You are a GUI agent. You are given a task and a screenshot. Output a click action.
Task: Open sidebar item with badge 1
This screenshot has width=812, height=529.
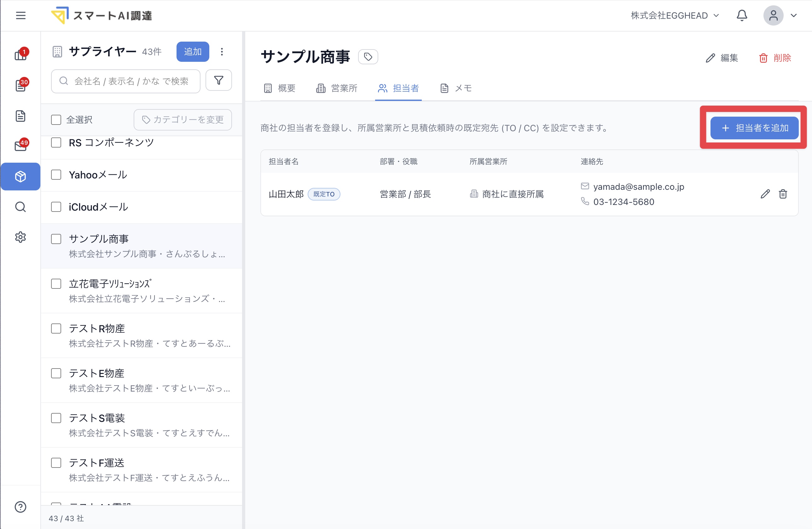coord(20,55)
